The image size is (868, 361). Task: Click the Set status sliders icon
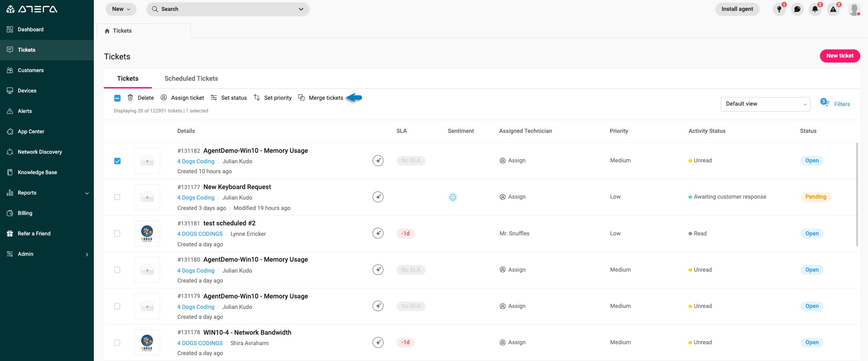(x=214, y=98)
